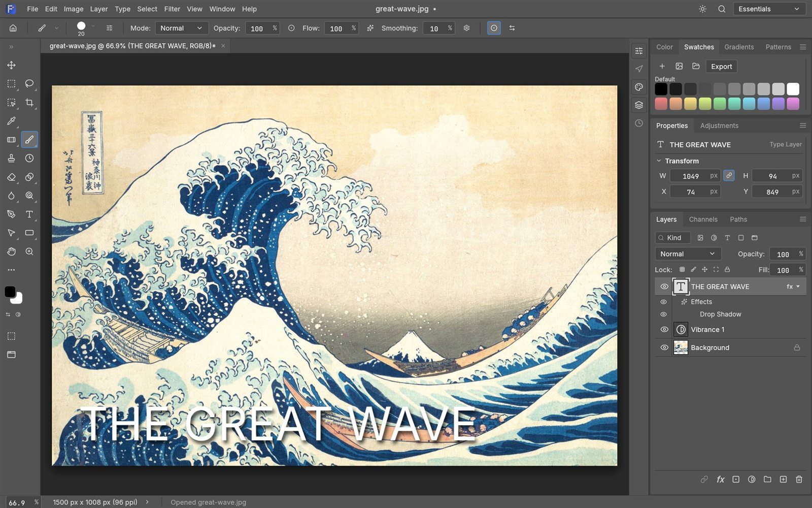
Task: Switch to the Gradients tab
Action: click(739, 47)
